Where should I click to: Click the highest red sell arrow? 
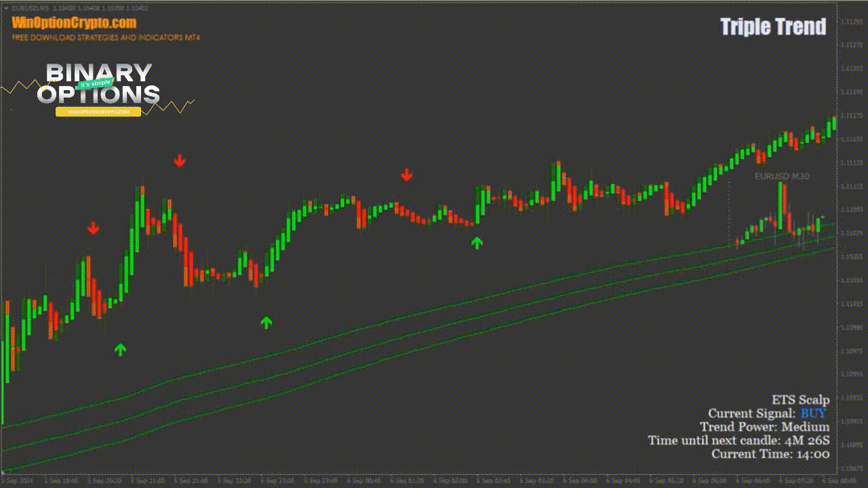click(x=179, y=160)
